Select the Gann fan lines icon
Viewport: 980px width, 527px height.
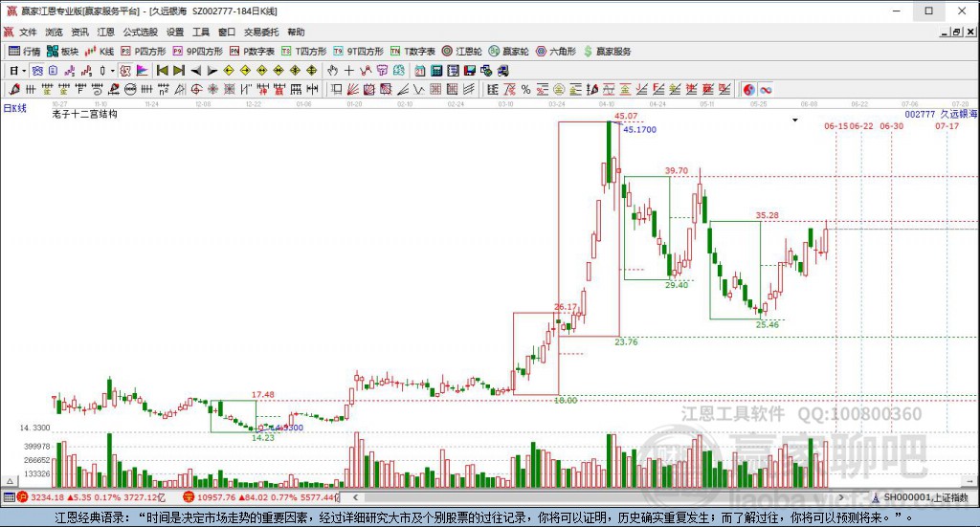352,90
